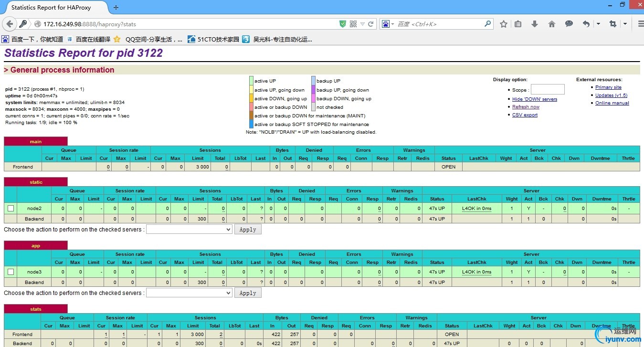
Task: Click the Updates (v1.5) link
Action: point(612,95)
